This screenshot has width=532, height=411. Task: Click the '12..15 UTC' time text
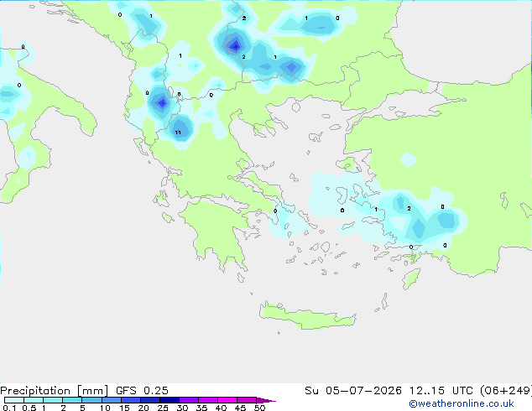tap(441, 391)
